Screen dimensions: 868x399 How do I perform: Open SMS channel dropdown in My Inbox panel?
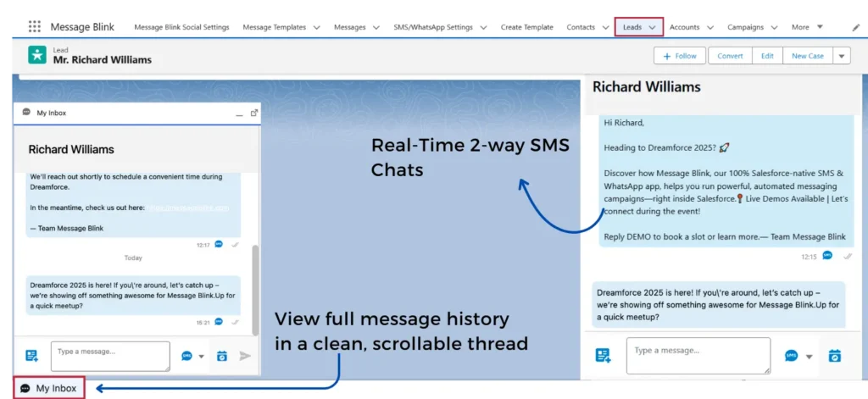pos(202,357)
